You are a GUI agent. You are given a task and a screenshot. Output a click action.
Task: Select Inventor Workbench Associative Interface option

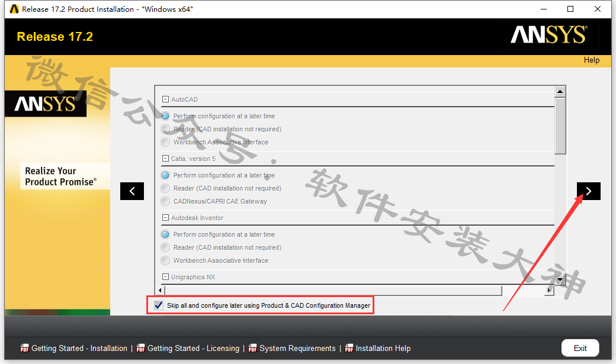click(165, 260)
